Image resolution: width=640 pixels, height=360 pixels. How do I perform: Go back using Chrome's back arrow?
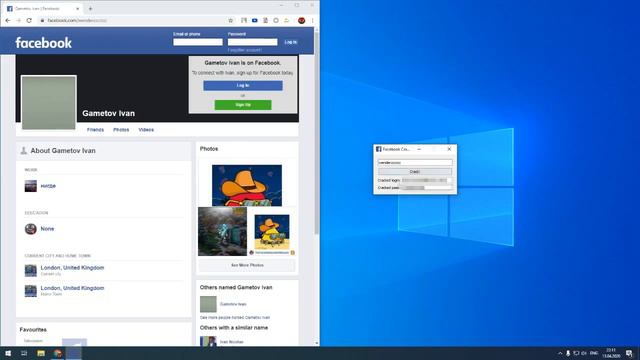pyautogui.click(x=8, y=20)
